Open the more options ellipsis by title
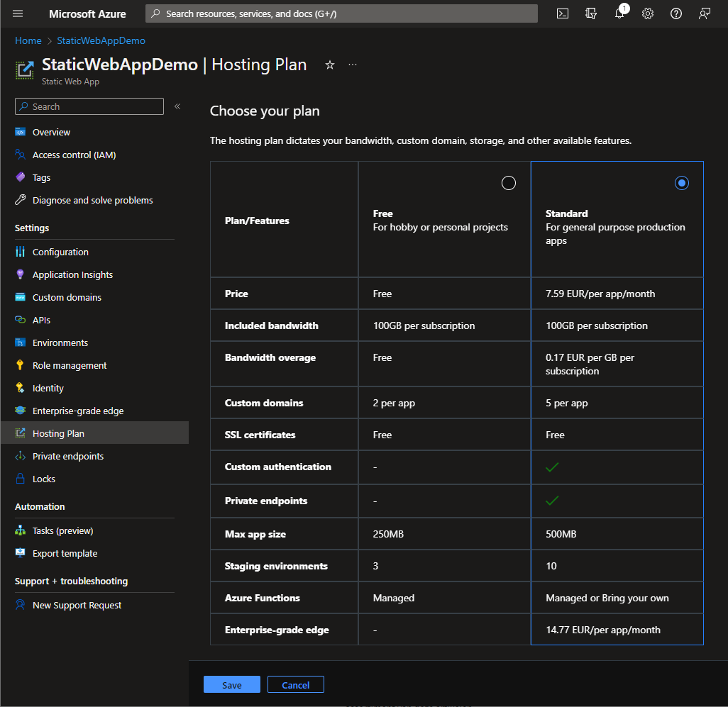The width and height of the screenshot is (728, 707). 353,65
